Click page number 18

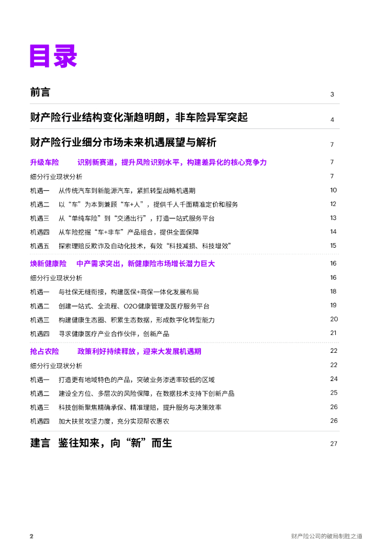[x=334, y=291]
